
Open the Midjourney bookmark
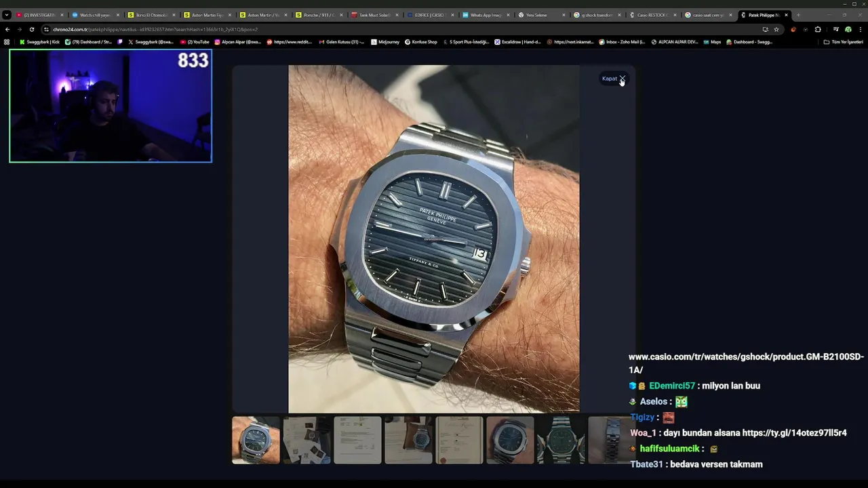point(384,42)
